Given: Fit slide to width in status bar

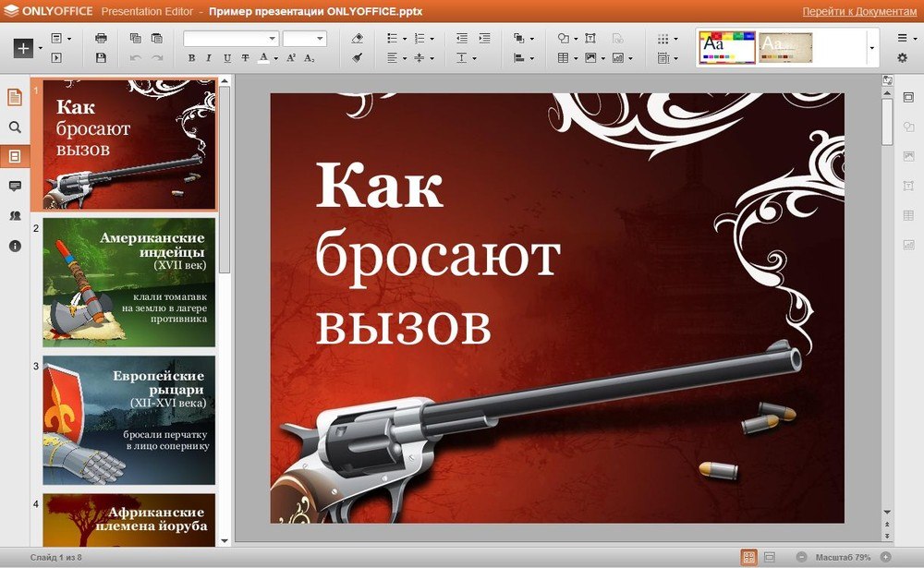Looking at the screenshot, I should [769, 557].
